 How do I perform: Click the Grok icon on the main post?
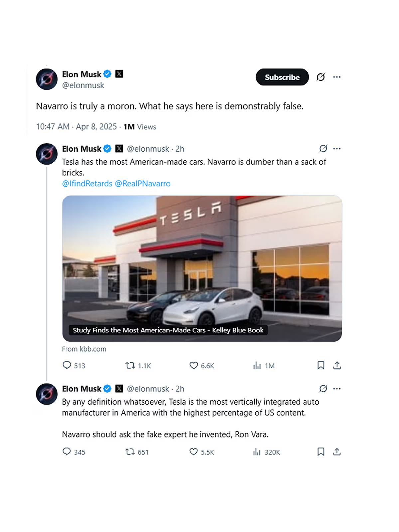321,77
